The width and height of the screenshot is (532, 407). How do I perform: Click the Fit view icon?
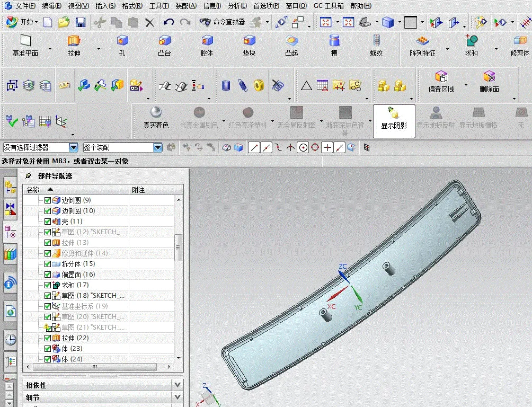coord(325,23)
